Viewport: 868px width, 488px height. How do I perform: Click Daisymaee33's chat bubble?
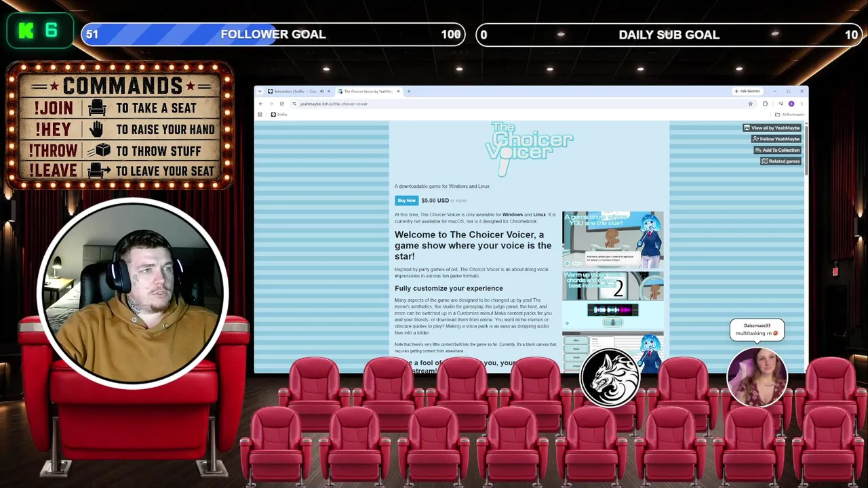pyautogui.click(x=757, y=329)
